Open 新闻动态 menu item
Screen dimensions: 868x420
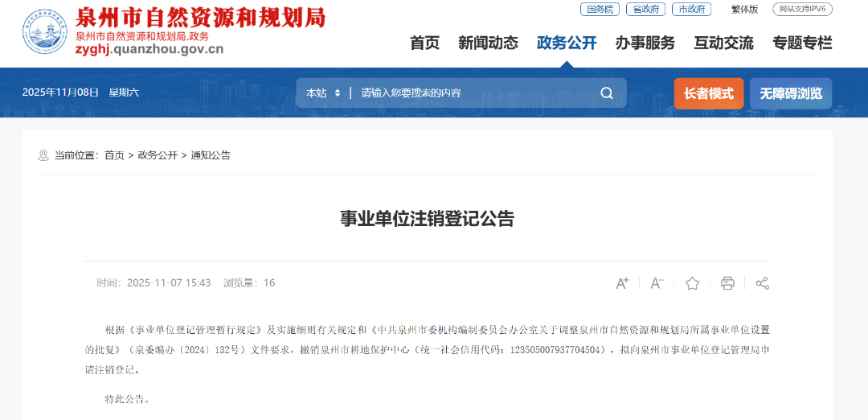pyautogui.click(x=489, y=43)
